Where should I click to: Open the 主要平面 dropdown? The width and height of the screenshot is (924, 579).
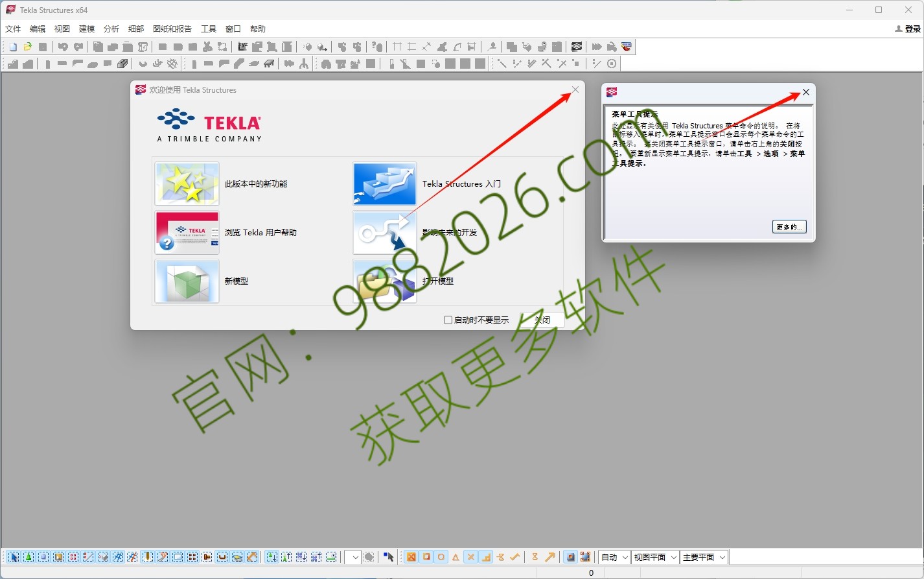[704, 557]
